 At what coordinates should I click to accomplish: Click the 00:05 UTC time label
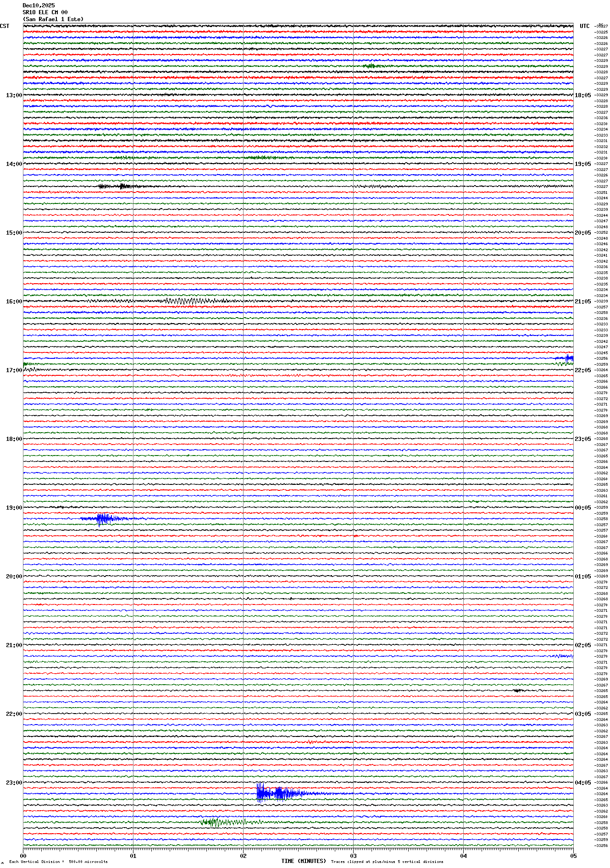[x=582, y=508]
